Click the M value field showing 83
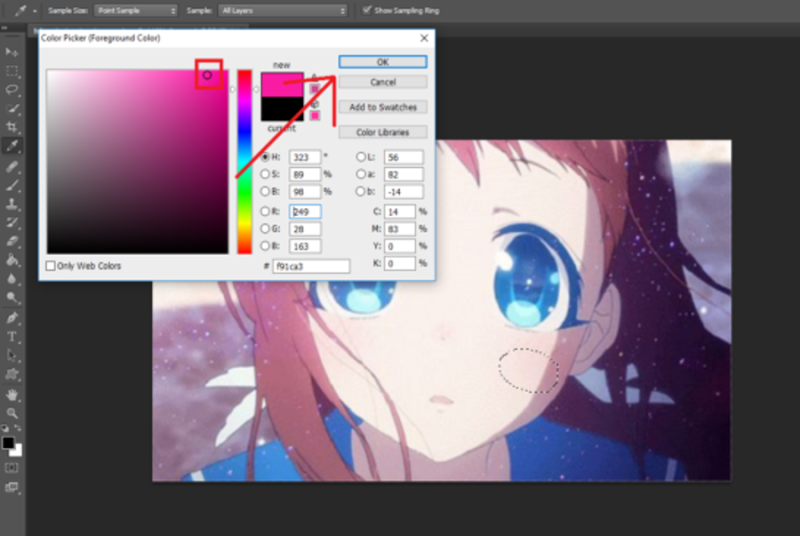The width and height of the screenshot is (800, 536). pos(400,229)
